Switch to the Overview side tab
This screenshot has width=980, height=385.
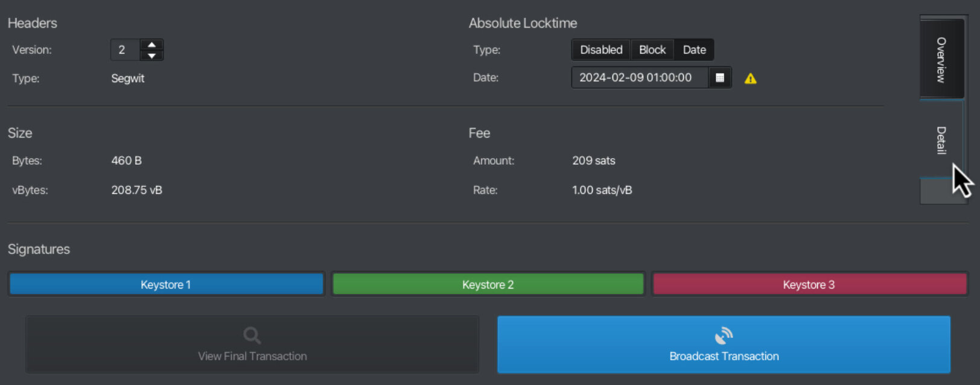pos(941,59)
